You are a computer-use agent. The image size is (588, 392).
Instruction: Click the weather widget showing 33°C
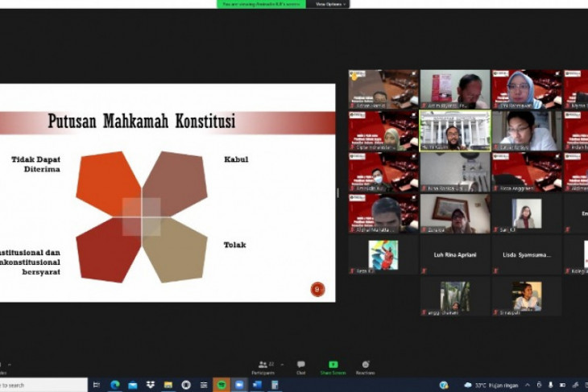[x=491, y=386]
